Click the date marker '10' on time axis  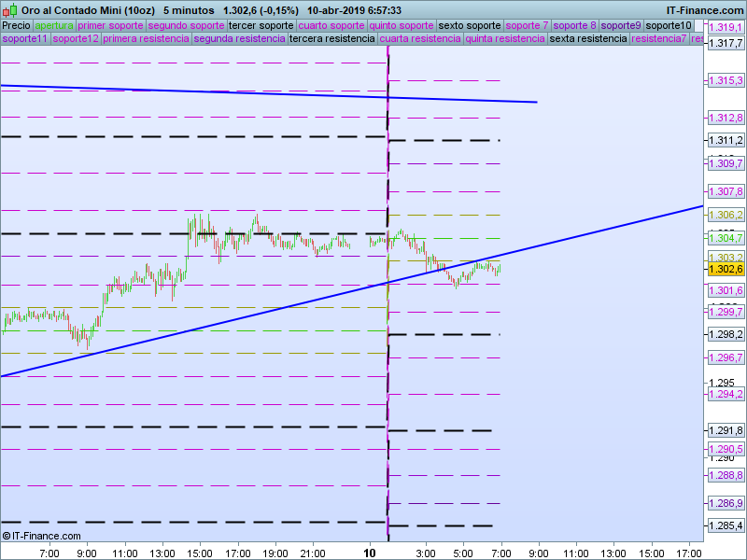[371, 553]
